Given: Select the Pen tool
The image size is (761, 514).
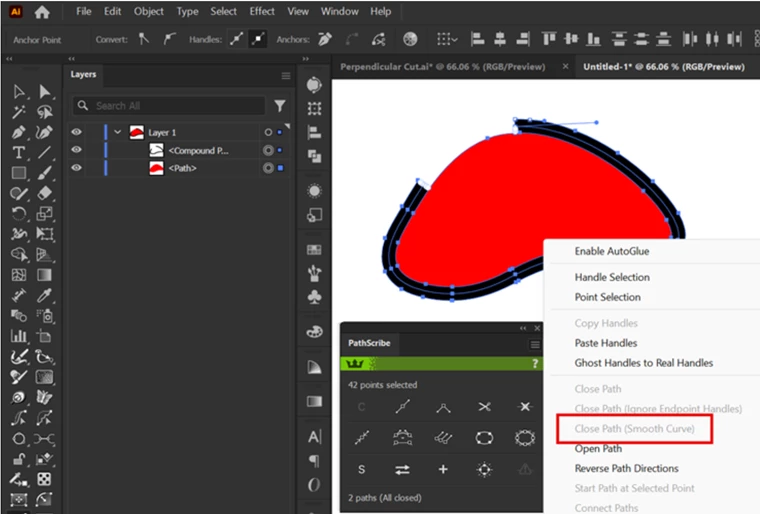Looking at the screenshot, I should (x=18, y=132).
